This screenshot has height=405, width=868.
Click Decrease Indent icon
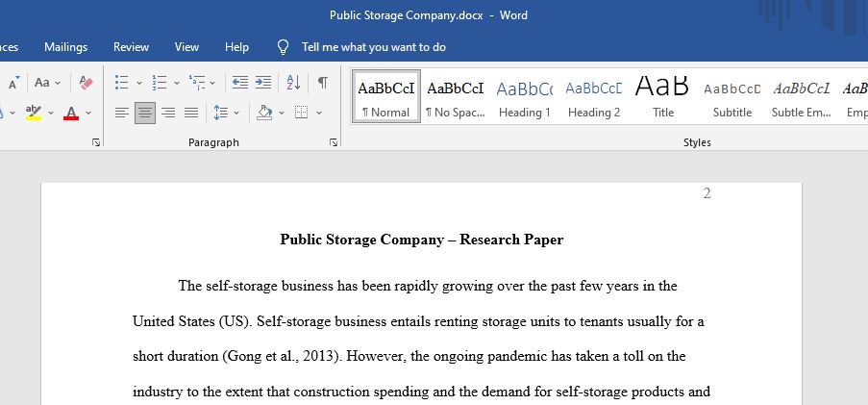[239, 83]
